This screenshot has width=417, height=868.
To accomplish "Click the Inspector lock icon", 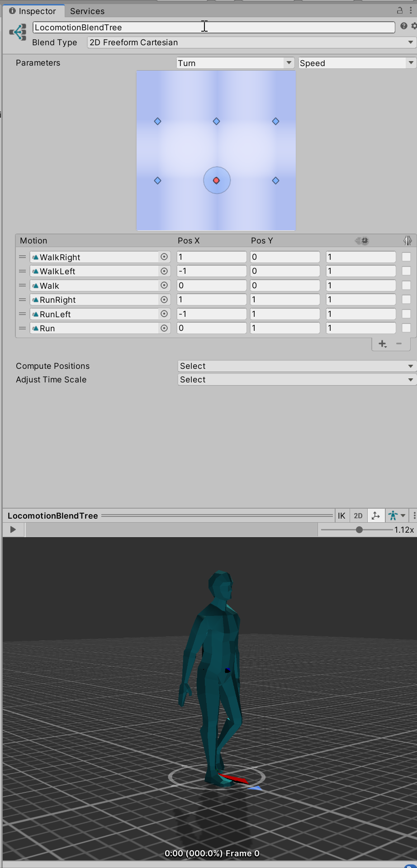I will click(x=400, y=10).
